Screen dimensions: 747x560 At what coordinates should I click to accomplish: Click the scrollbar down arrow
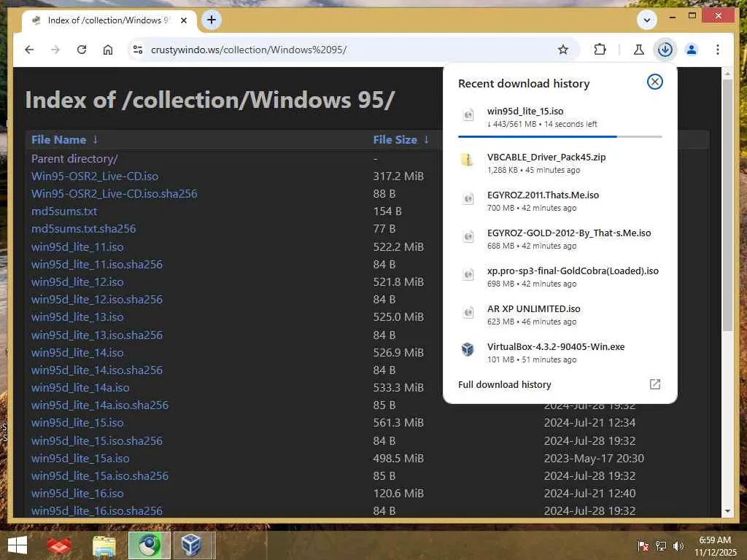click(727, 511)
